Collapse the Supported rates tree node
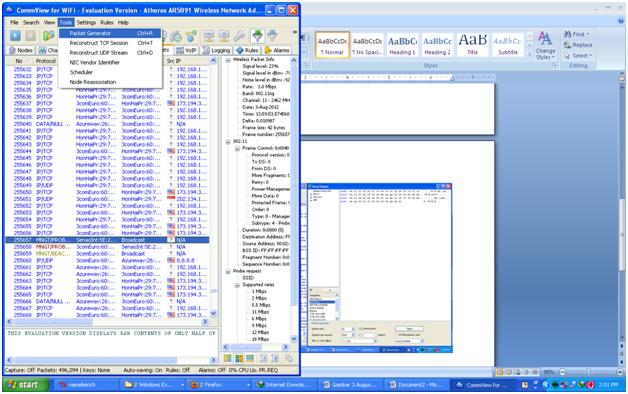The width and height of the screenshot is (628, 394). pyautogui.click(x=237, y=285)
